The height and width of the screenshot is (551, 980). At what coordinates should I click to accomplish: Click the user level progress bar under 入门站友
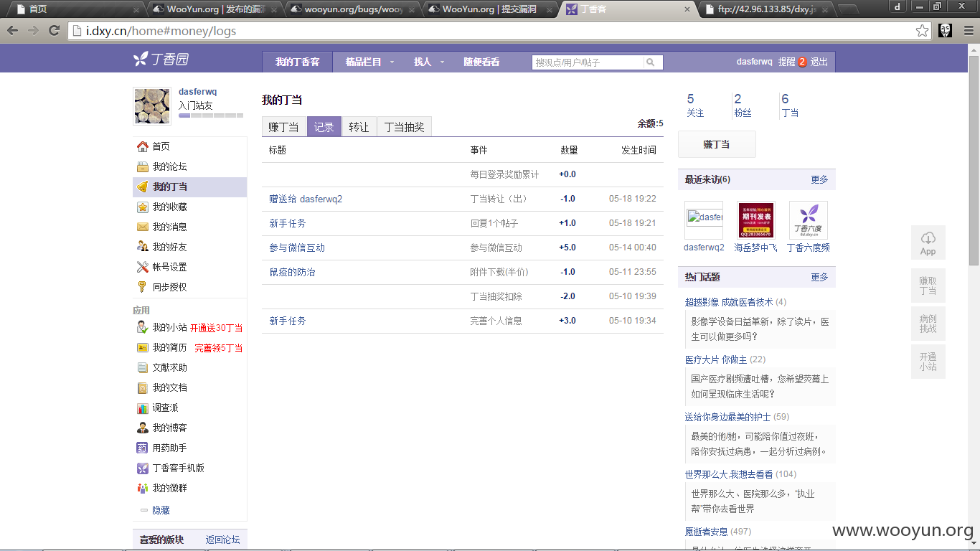point(211,116)
